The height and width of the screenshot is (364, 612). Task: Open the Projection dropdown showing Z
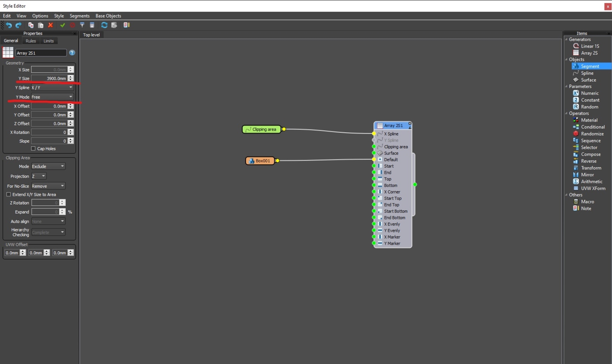[39, 176]
